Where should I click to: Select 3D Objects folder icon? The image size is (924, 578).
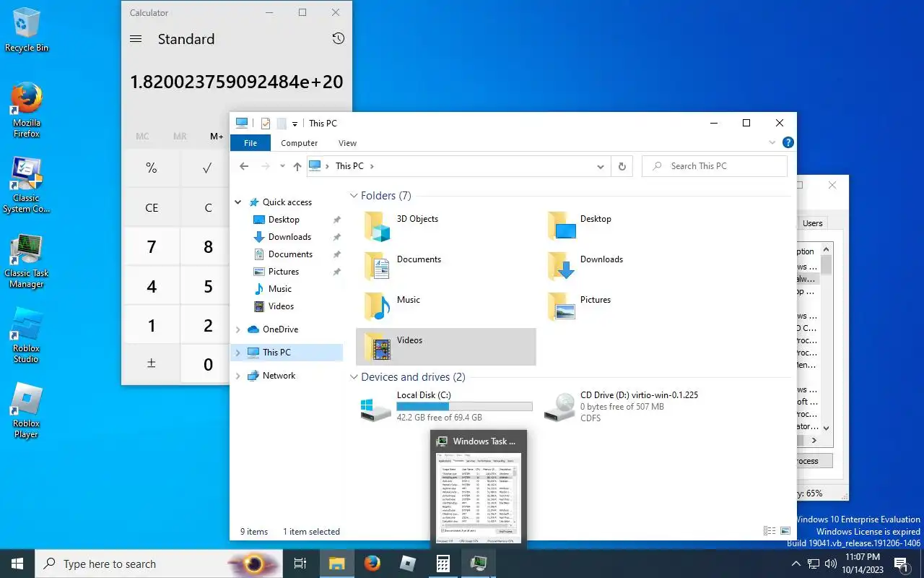[377, 226]
